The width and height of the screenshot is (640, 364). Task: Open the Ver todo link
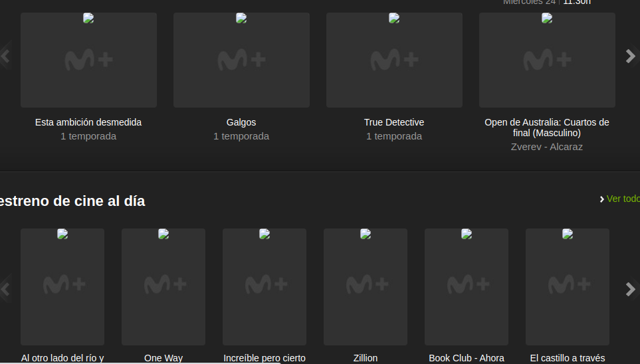[x=623, y=199]
